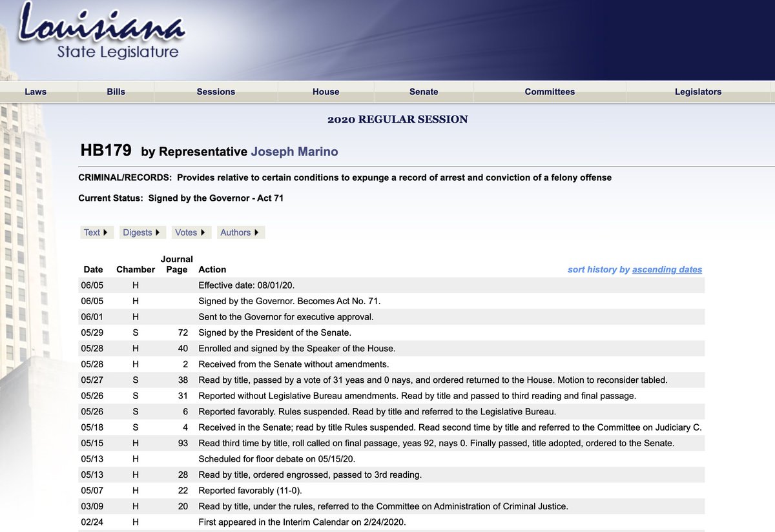Open the Legislators menu

pyautogui.click(x=698, y=92)
